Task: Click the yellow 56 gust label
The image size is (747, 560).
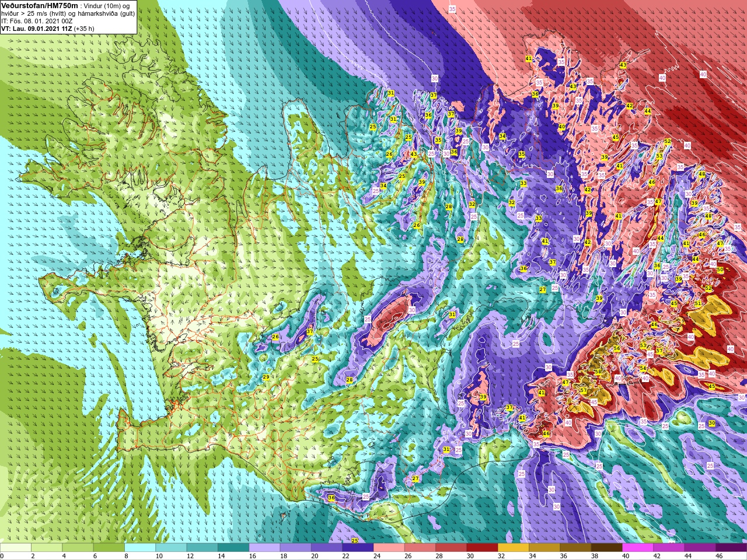Action: point(617,349)
